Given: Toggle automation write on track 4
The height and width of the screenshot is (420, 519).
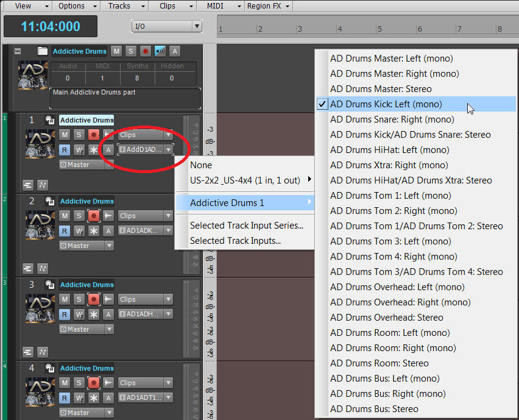Looking at the screenshot, I should tap(79, 398).
